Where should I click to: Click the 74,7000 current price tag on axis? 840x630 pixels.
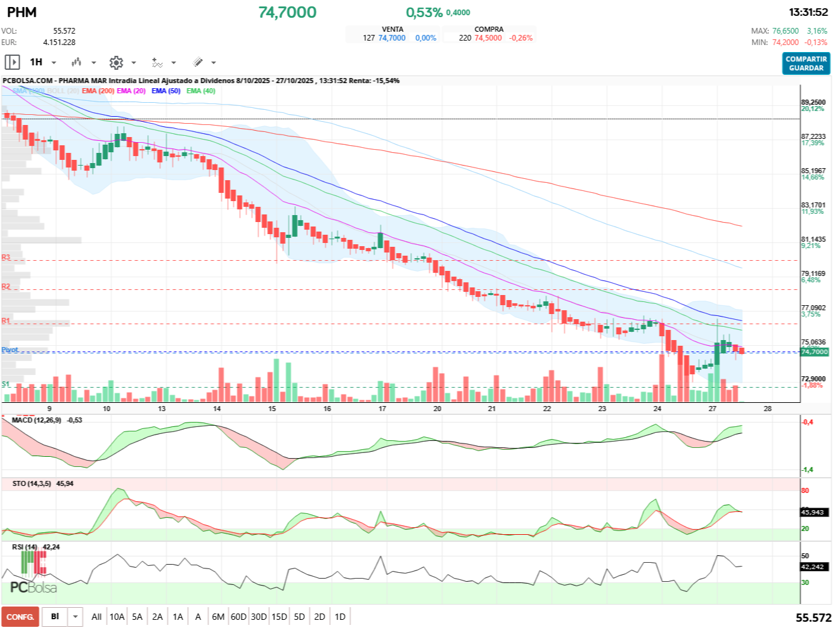(x=814, y=351)
